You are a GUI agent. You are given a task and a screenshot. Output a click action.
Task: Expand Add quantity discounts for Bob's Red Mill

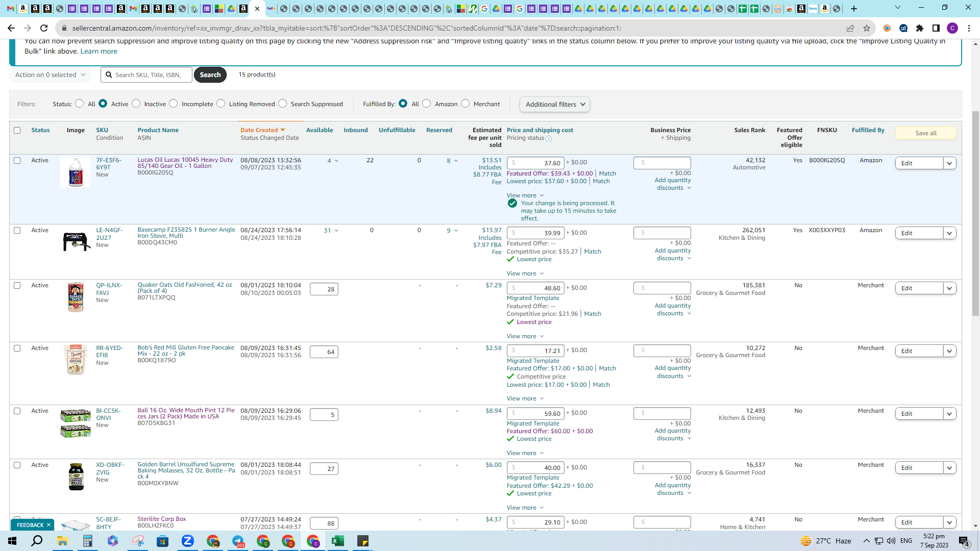click(x=673, y=372)
